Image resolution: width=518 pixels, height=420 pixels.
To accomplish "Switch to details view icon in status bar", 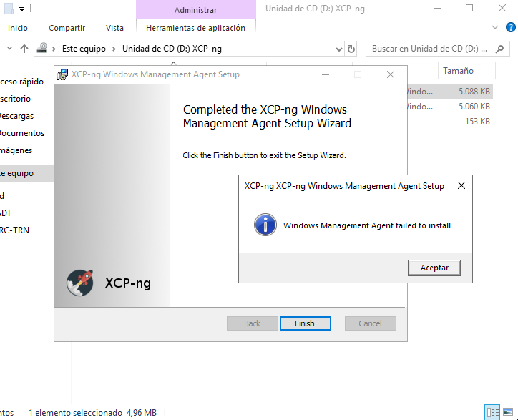I will (x=492, y=412).
